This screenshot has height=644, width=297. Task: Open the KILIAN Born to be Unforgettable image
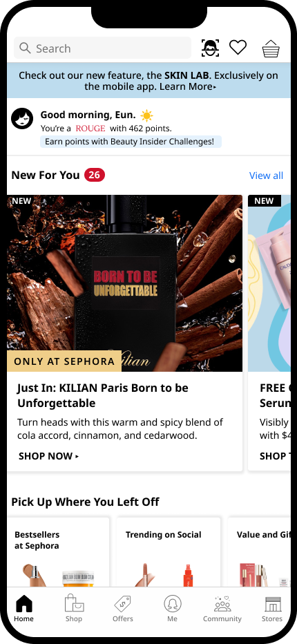click(125, 283)
